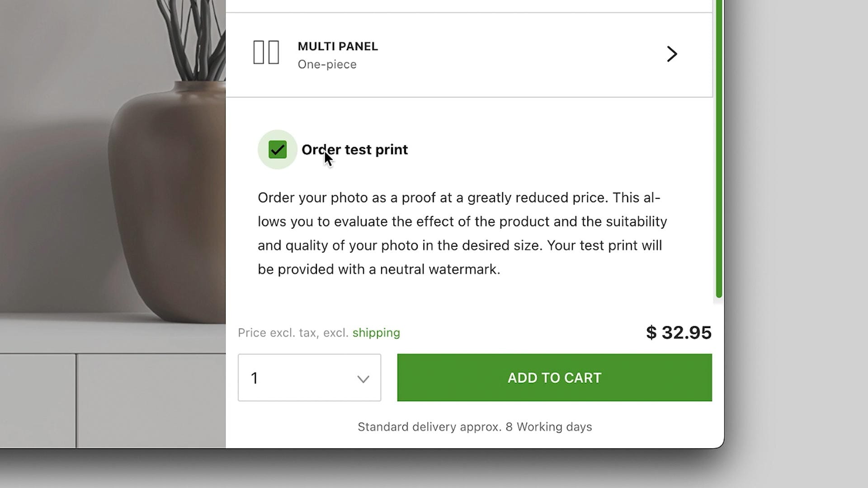Click the right panel of the Multi Panel icon
Image resolution: width=868 pixels, height=488 pixels.
point(274,53)
